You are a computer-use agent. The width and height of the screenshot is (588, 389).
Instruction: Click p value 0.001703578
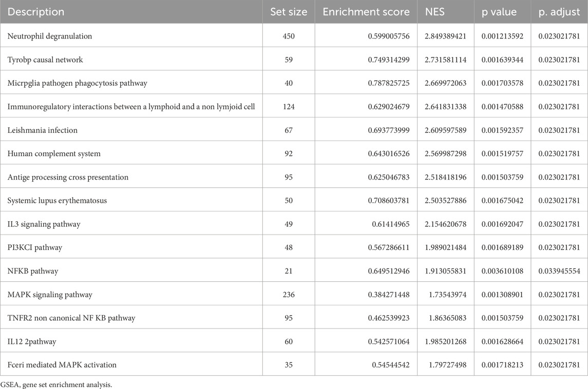pos(503,83)
